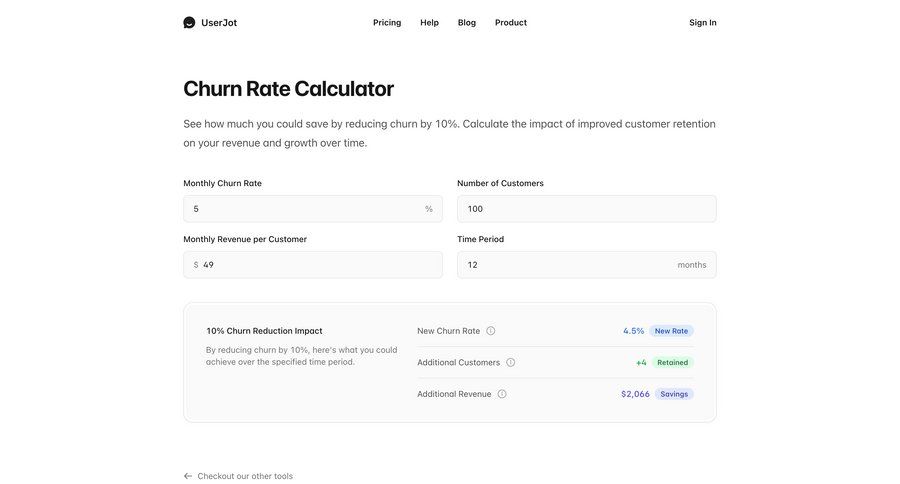Open the Product menu item
Viewport: 900px width, 484px height.
511,22
